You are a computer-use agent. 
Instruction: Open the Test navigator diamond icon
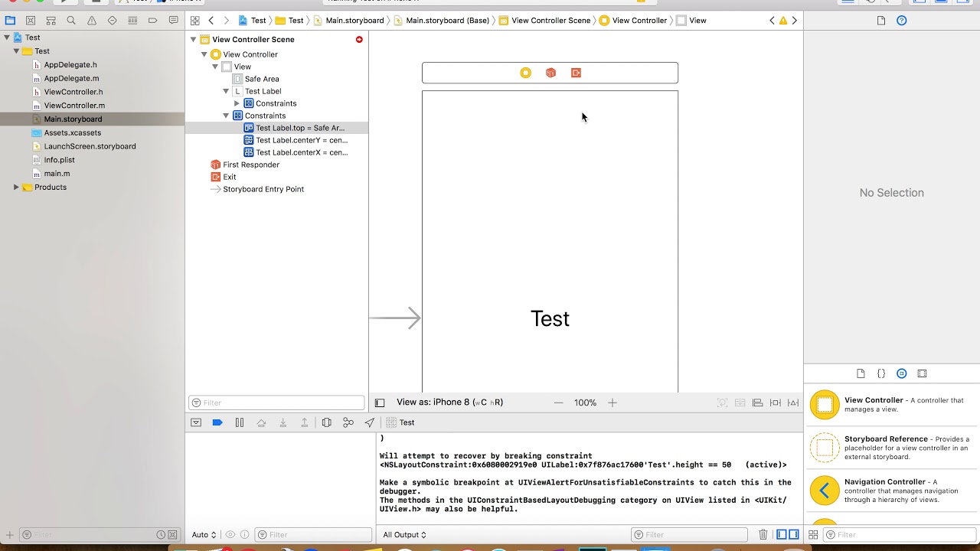click(x=113, y=21)
